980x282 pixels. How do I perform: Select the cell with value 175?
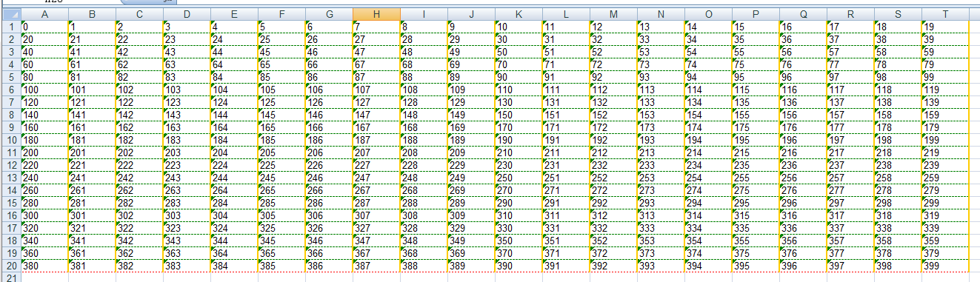(756, 127)
